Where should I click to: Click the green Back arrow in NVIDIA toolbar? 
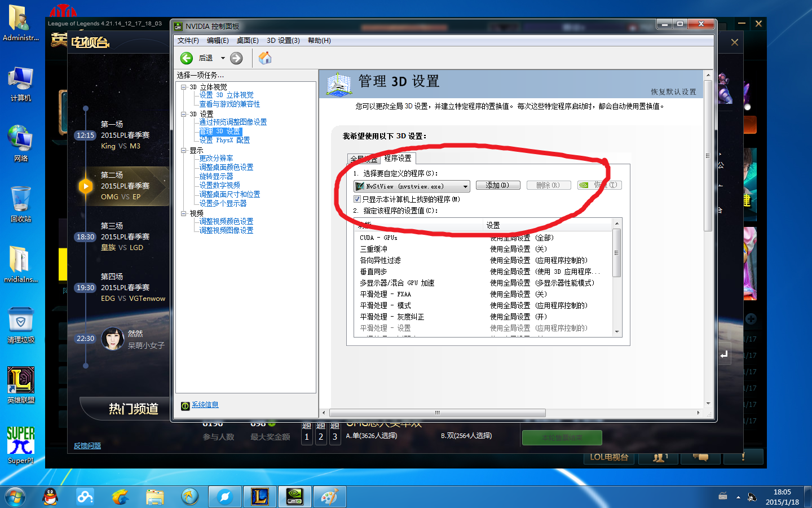coord(187,58)
